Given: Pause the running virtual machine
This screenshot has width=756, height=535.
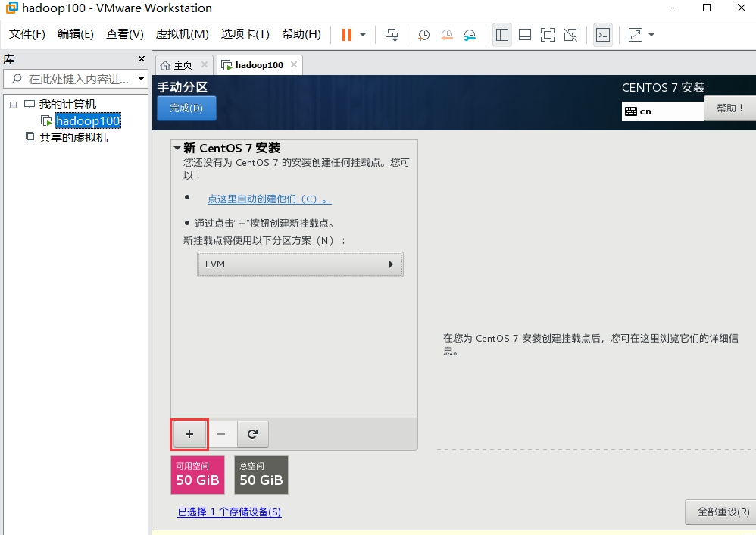Looking at the screenshot, I should pos(346,34).
